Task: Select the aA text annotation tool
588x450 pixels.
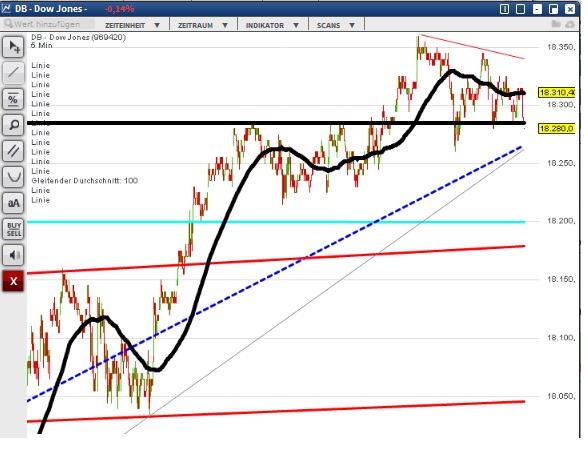Action: point(14,203)
